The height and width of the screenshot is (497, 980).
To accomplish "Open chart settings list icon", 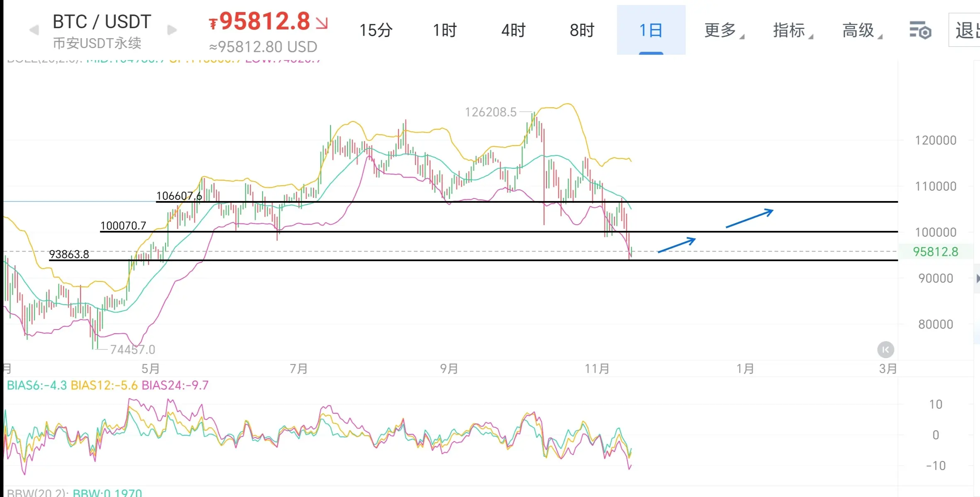I will tap(920, 30).
